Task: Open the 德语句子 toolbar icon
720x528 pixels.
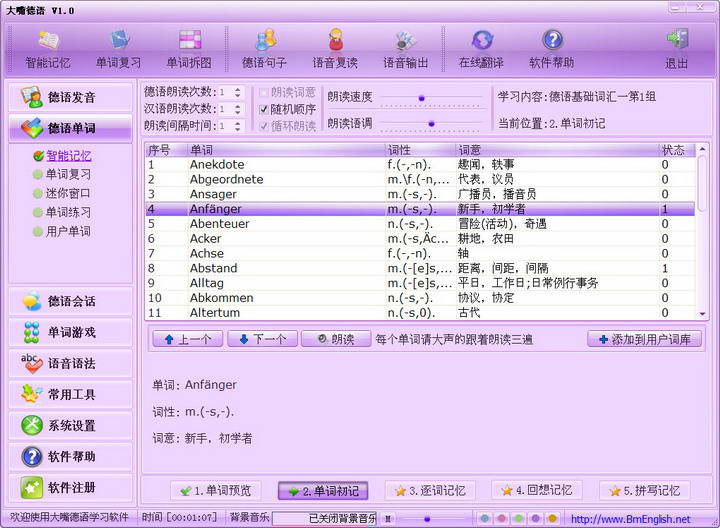Action: point(266,48)
